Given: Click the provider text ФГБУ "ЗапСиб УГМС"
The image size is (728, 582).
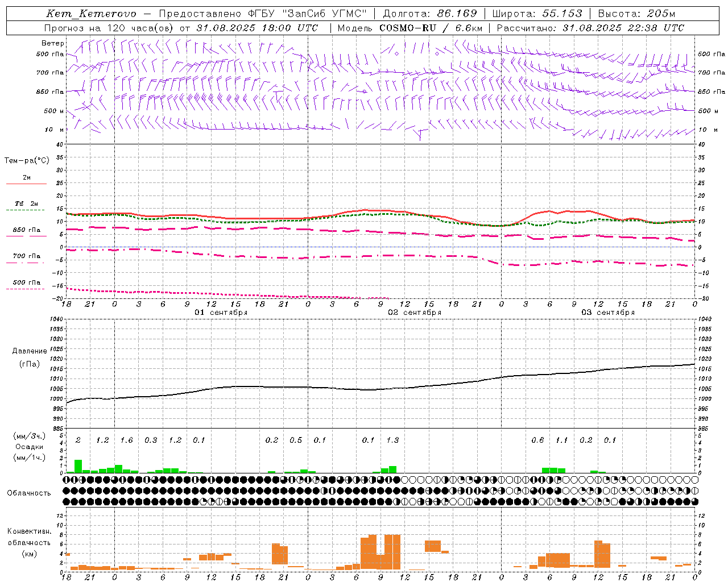Looking at the screenshot, I should [308, 14].
